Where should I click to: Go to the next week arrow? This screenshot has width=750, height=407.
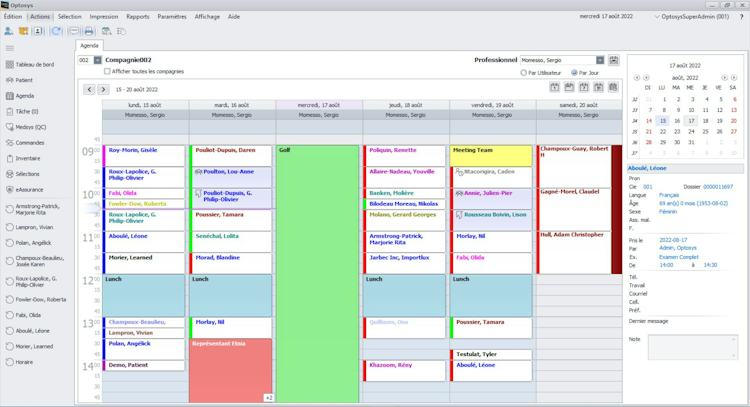(103, 89)
